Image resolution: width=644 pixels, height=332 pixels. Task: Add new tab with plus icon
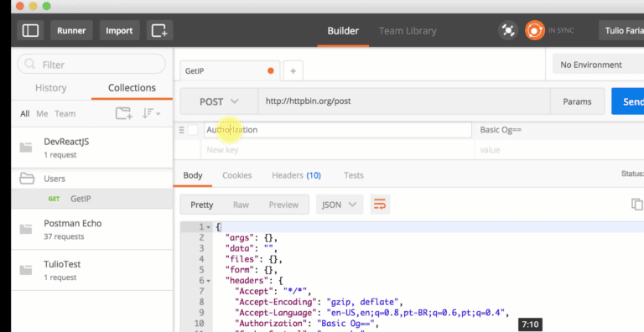tap(293, 71)
